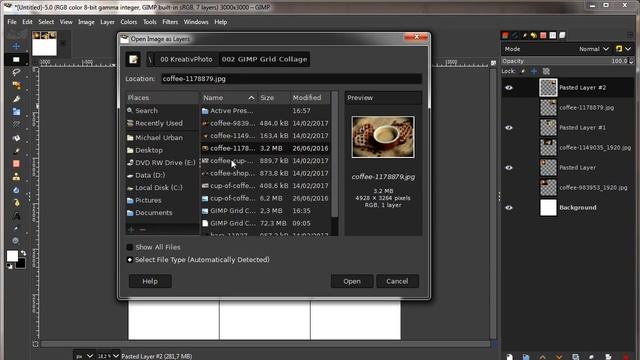Swap foreground and background colors
The image size is (640, 360).
(23, 253)
